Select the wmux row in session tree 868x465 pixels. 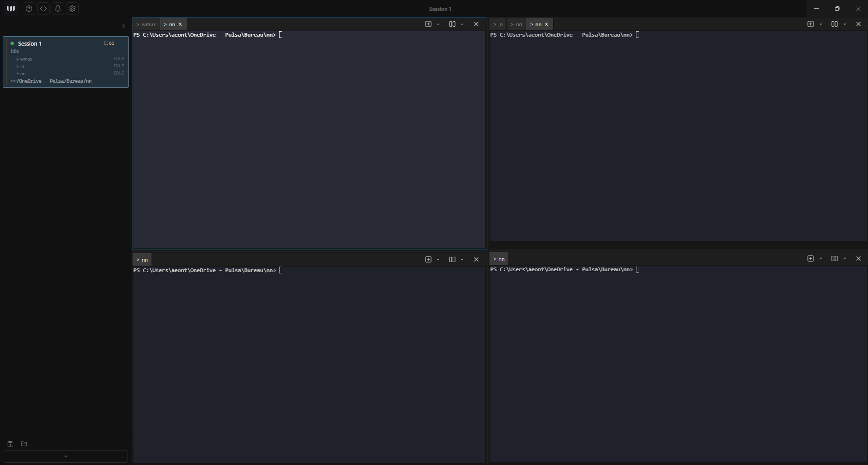(x=70, y=59)
